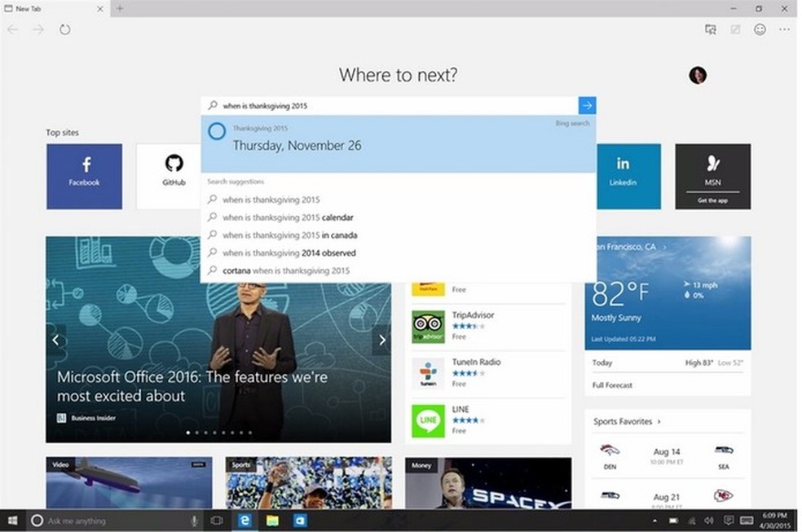Expand hidden icons in the system tray
This screenshot has width=802, height=532.
coord(654,520)
